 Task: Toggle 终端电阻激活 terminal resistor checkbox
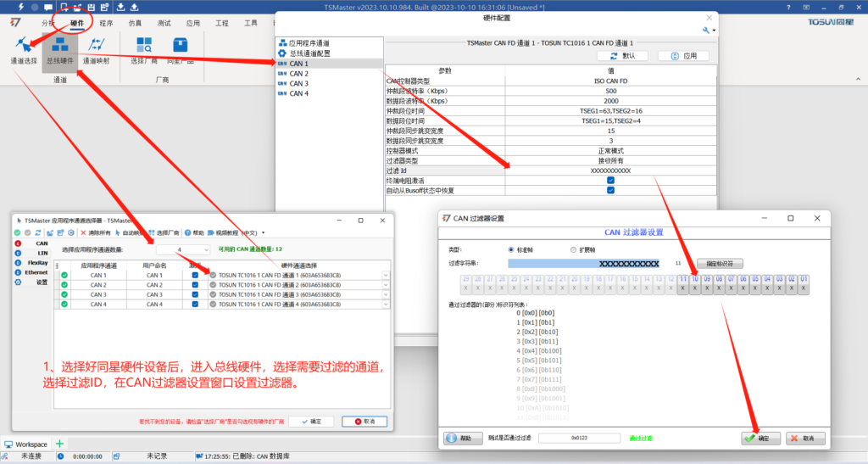click(610, 181)
